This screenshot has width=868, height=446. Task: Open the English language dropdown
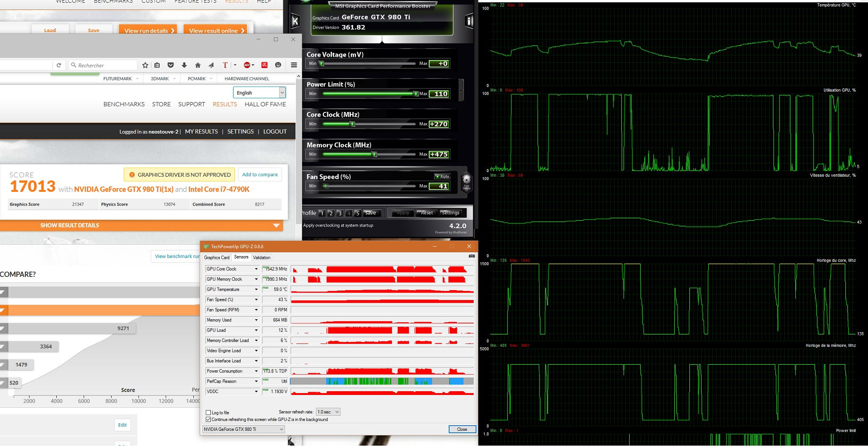(x=259, y=93)
